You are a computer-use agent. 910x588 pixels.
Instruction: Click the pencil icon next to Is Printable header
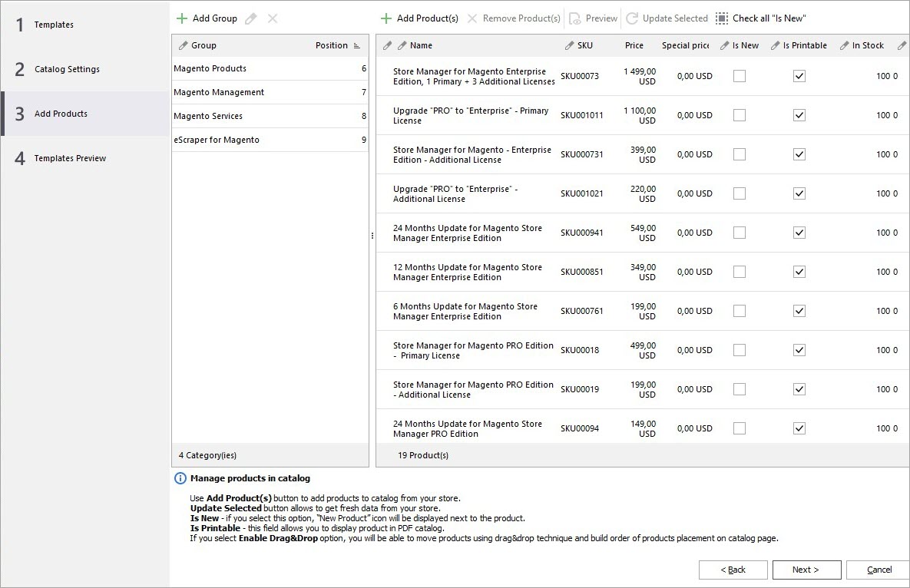point(776,45)
